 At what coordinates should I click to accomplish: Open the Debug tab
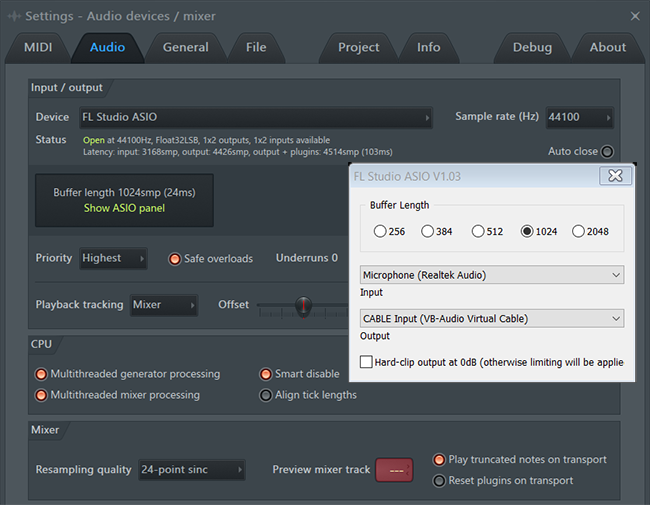[532, 47]
